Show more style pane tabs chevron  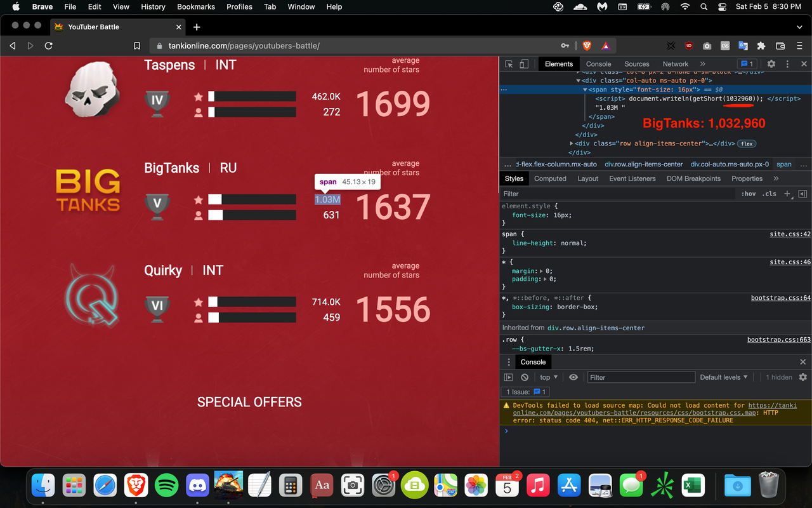(776, 178)
